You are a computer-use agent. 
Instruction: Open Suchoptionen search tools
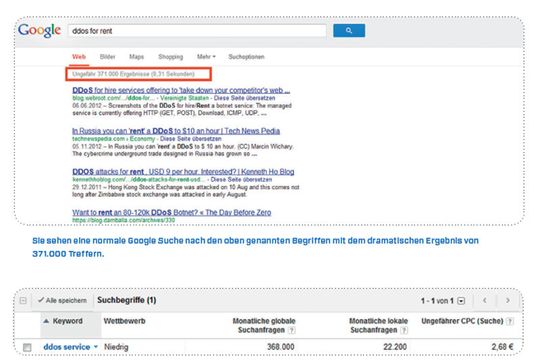(x=246, y=57)
